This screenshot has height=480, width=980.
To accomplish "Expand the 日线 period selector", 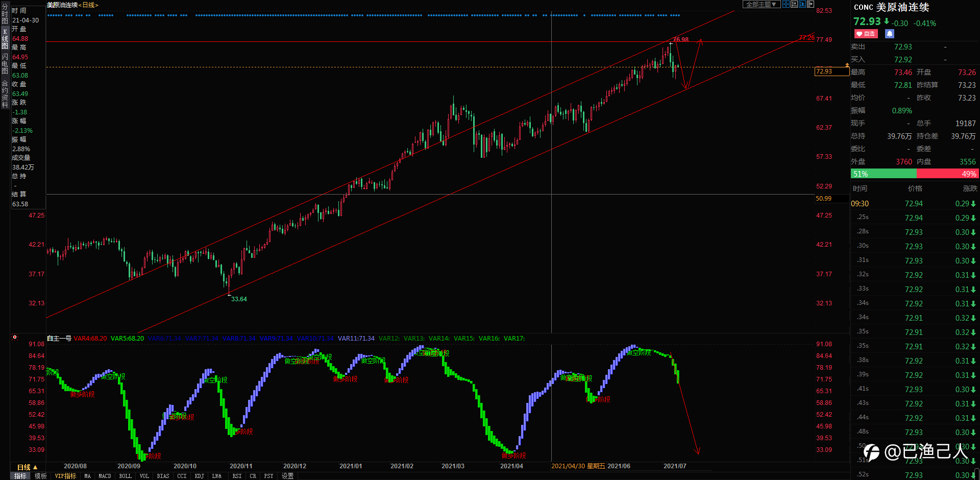I will [27, 467].
